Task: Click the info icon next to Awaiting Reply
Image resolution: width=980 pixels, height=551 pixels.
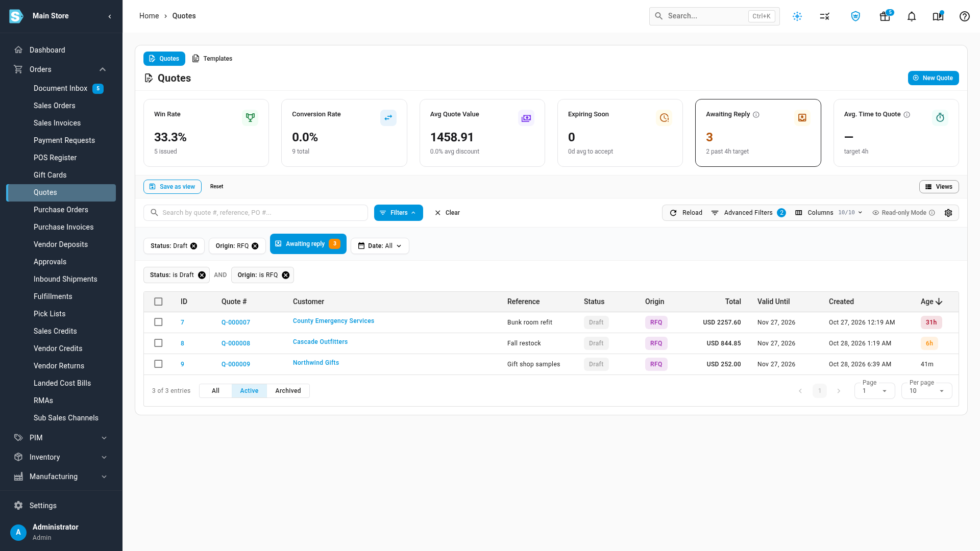Action: [756, 115]
